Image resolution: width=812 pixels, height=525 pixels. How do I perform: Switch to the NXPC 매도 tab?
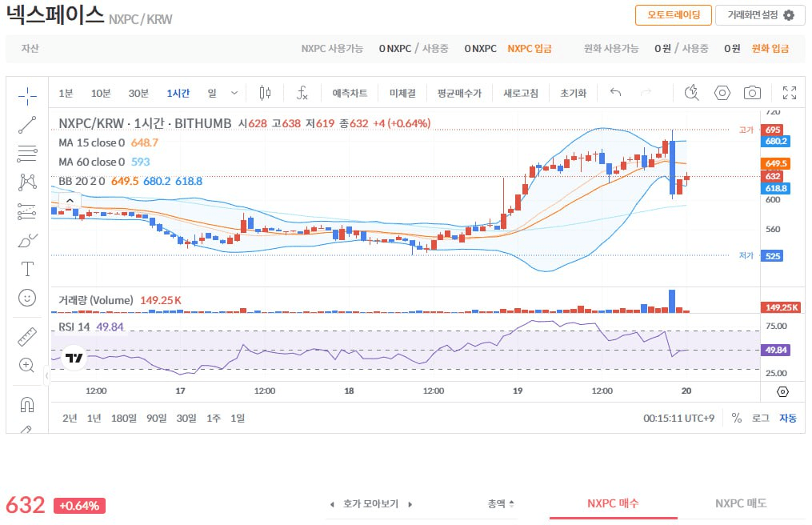tap(740, 503)
